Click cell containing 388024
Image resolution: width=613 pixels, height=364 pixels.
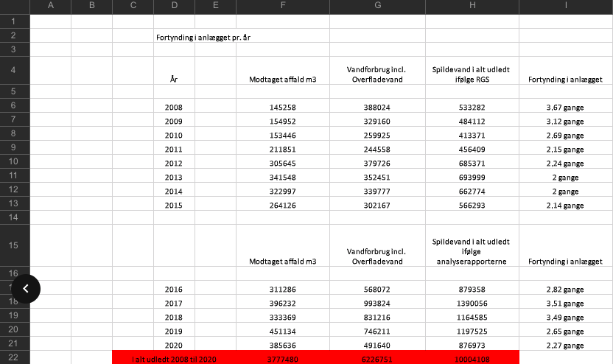[378, 107]
